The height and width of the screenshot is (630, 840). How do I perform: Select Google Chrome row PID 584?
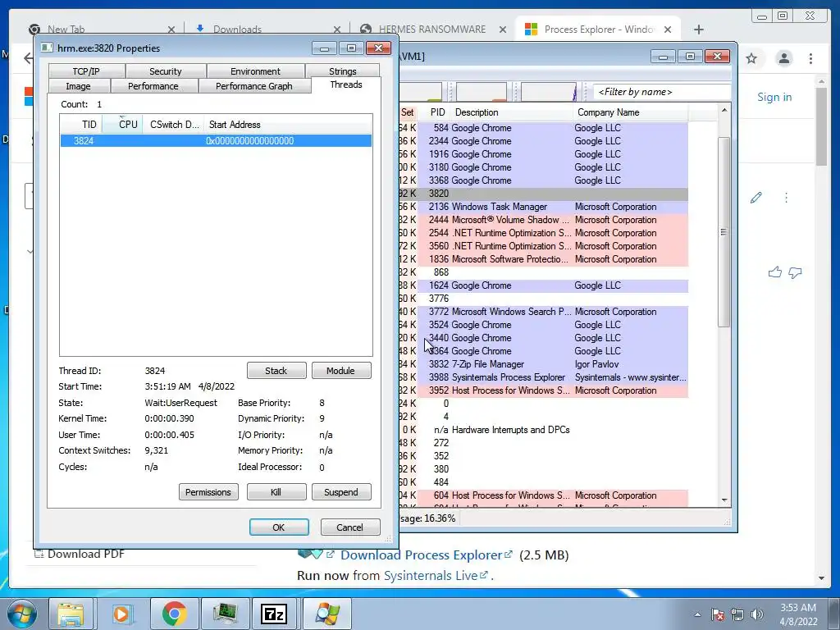[x=543, y=128]
